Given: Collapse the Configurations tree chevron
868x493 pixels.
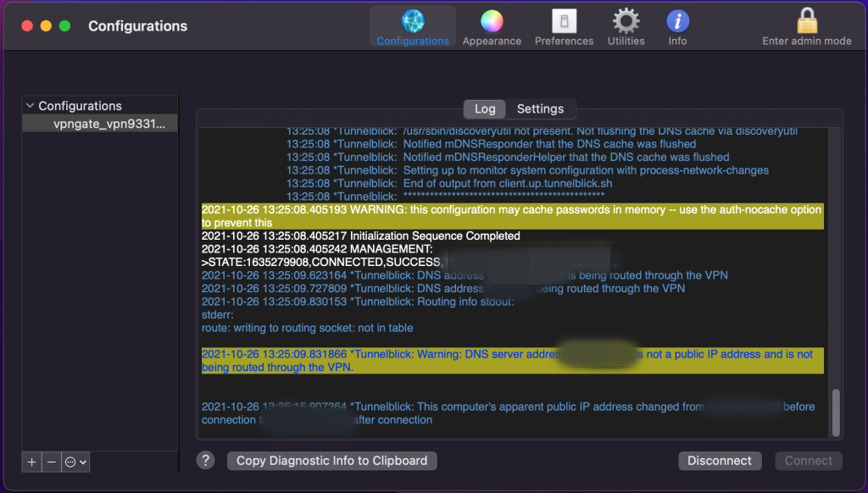Looking at the screenshot, I should pyautogui.click(x=30, y=105).
